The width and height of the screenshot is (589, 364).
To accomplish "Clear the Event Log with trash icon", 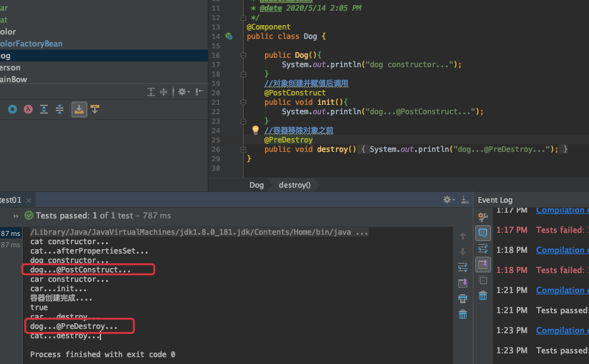I will tap(483, 296).
